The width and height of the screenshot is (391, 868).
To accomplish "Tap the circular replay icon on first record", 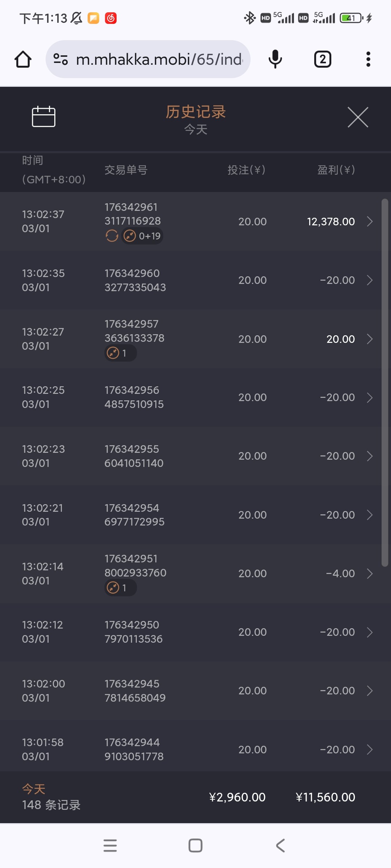I will point(112,236).
